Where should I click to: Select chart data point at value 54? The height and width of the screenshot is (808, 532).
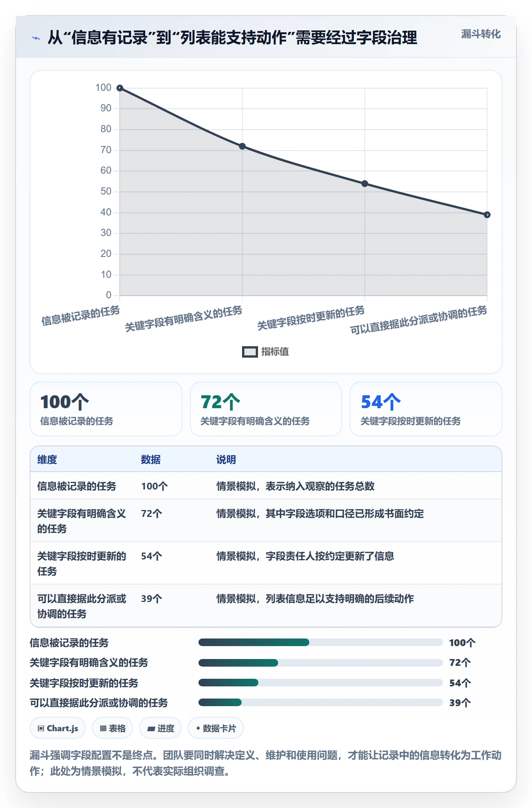coord(364,184)
